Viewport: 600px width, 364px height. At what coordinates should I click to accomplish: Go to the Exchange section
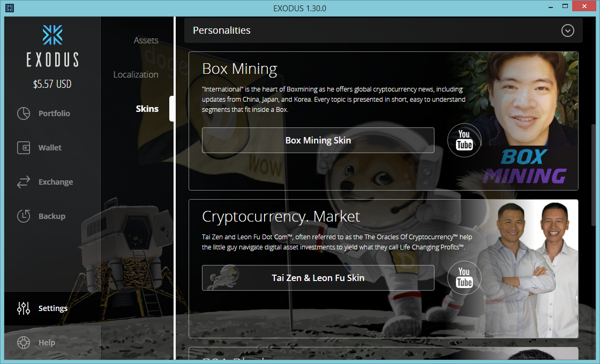point(56,182)
